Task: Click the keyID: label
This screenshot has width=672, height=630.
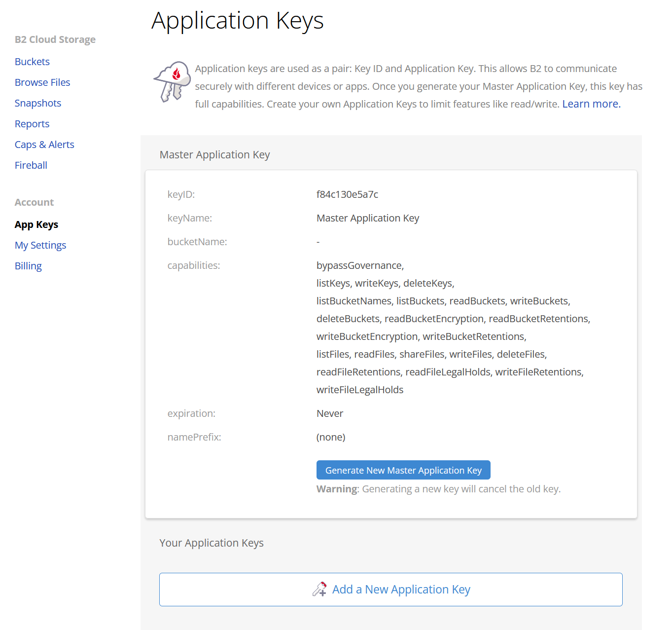Action: (x=181, y=194)
